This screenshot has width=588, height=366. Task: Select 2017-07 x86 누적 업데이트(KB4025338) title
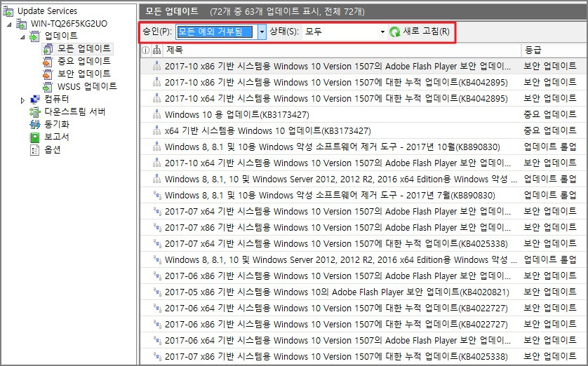pos(336,357)
